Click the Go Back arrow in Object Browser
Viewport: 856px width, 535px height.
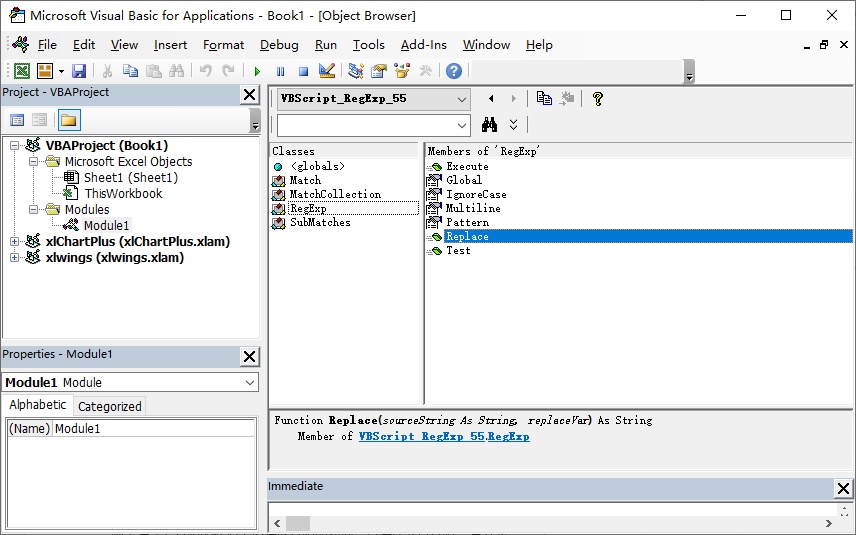click(x=491, y=99)
